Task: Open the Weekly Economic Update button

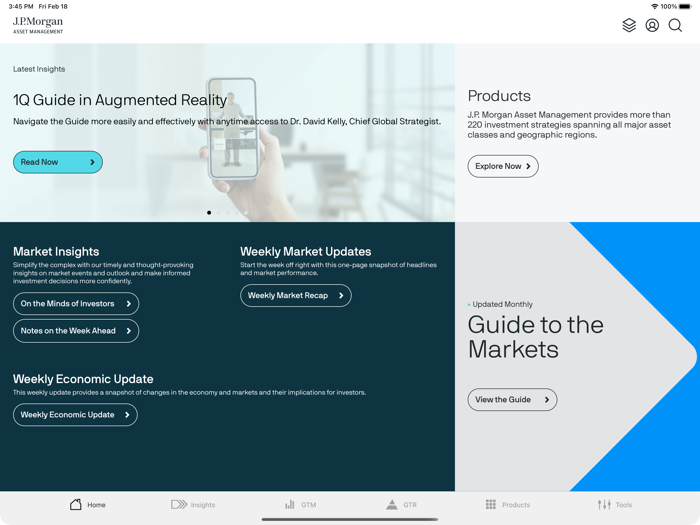Action: coord(75,415)
